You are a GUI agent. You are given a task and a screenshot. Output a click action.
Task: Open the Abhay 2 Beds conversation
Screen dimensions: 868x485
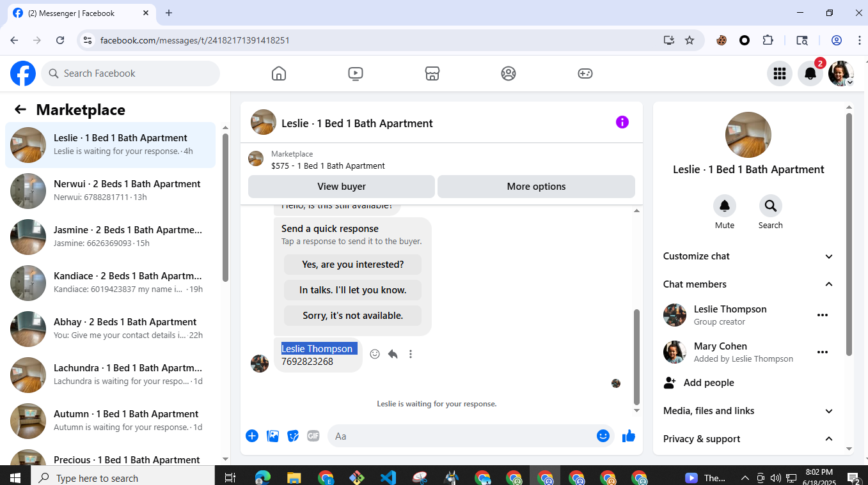[x=110, y=329]
